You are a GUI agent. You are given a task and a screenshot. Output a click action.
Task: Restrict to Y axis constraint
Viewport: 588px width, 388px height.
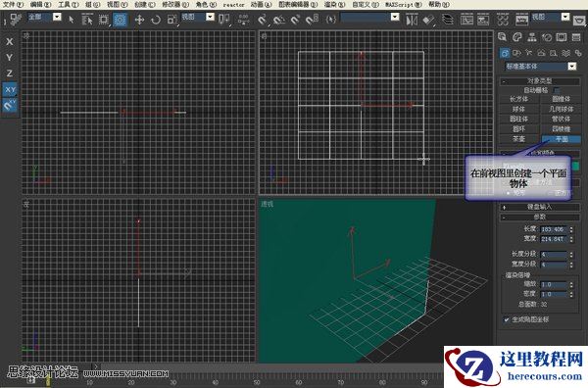[x=10, y=58]
